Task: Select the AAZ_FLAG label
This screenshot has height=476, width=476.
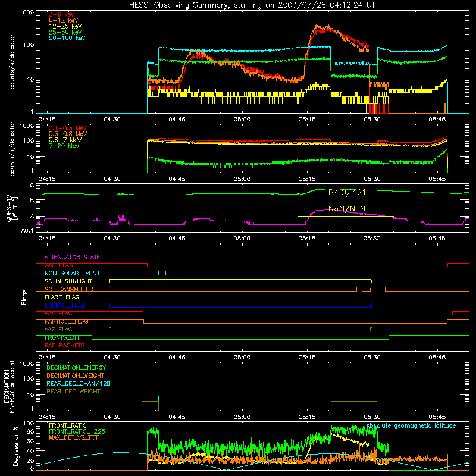Action: pos(58,330)
